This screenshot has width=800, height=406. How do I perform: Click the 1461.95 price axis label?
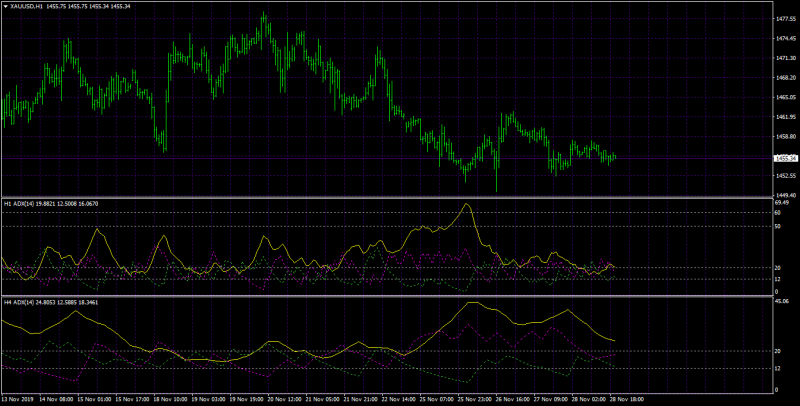[786, 117]
